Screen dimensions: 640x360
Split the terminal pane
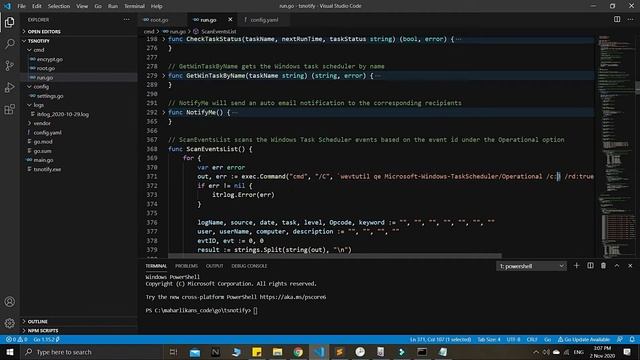[x=590, y=266]
